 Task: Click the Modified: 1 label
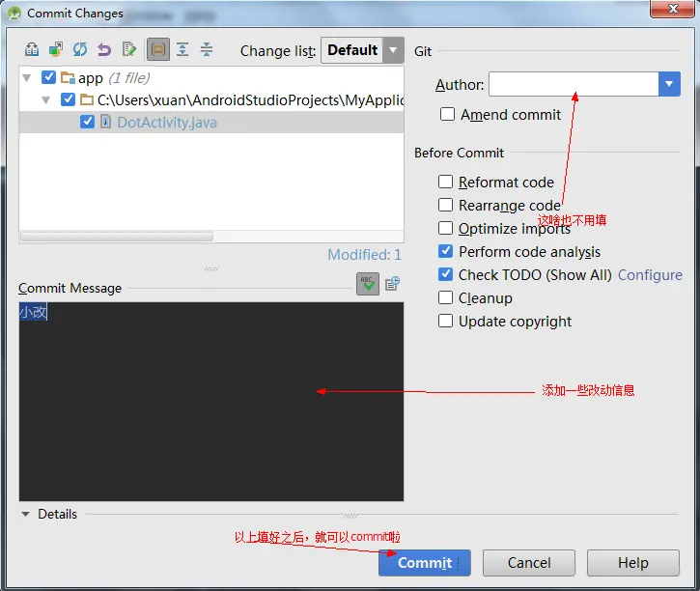tap(364, 254)
